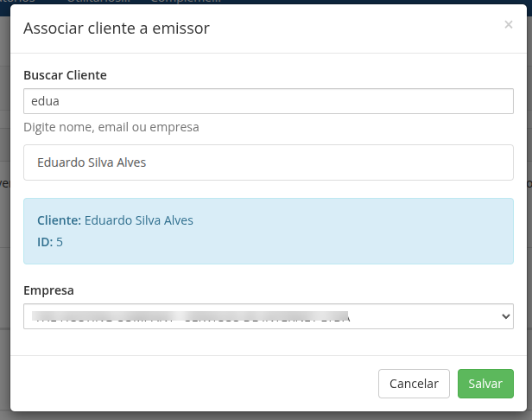Select Eduardo Silva Alves from search results
Viewport: 532px width, 420px height.
coord(92,162)
